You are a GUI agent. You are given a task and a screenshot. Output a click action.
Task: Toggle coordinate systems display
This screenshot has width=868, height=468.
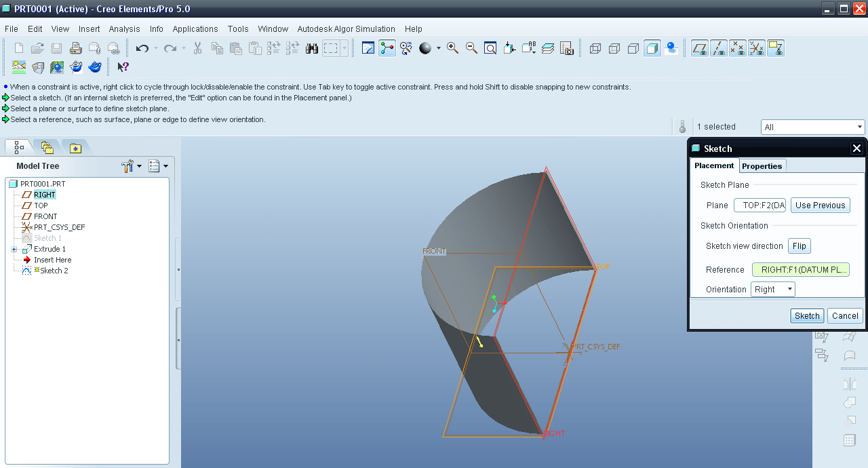tap(757, 48)
